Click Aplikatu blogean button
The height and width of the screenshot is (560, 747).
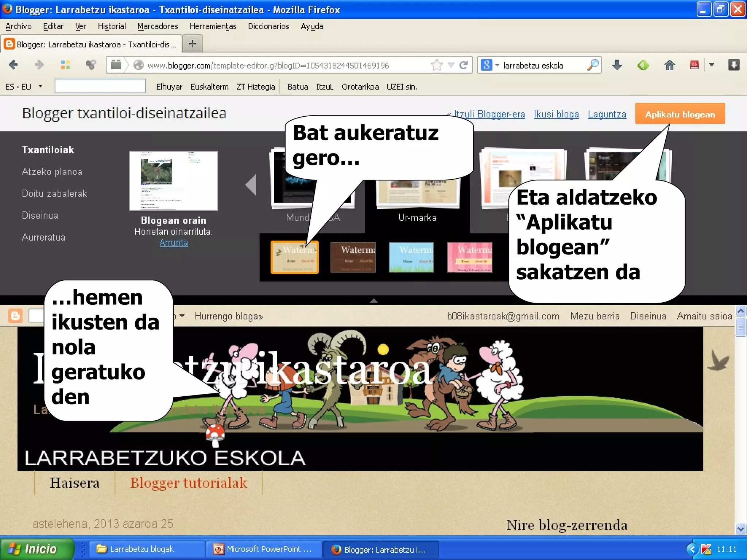click(x=680, y=114)
